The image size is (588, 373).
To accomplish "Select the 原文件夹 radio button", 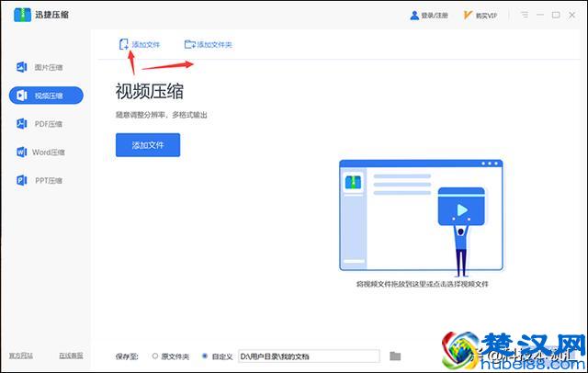I will [155, 356].
